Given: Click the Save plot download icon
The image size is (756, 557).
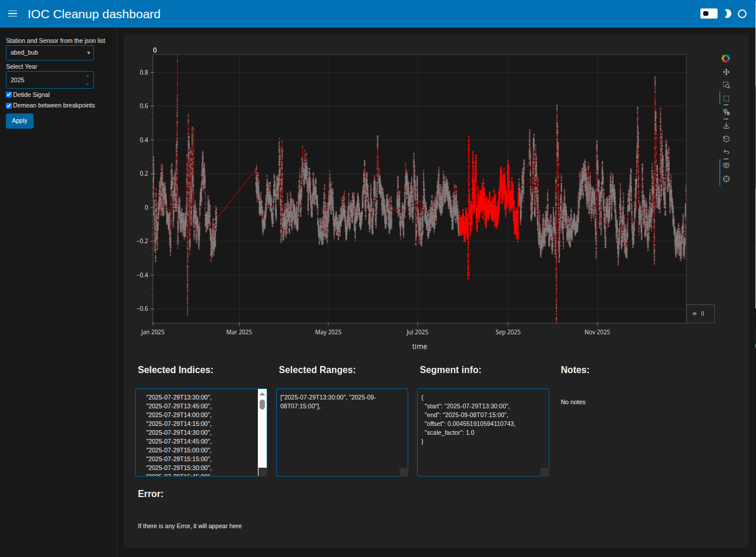Looking at the screenshot, I should [x=726, y=125].
